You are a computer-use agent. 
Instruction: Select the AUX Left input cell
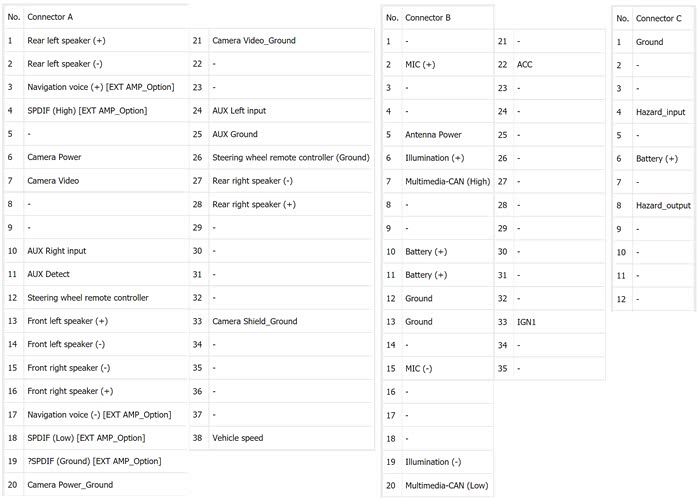[239, 110]
